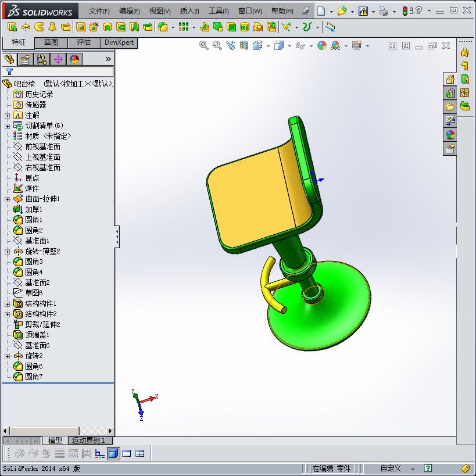The height and width of the screenshot is (476, 476).
Task: Click Zoom to Fit icon
Action: pos(203,45)
